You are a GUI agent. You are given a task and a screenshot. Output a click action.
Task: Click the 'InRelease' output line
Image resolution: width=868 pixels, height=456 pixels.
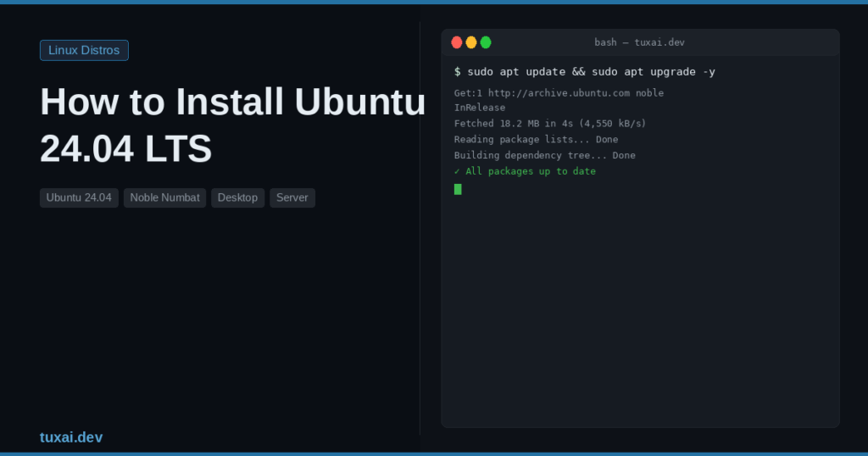pyautogui.click(x=480, y=108)
